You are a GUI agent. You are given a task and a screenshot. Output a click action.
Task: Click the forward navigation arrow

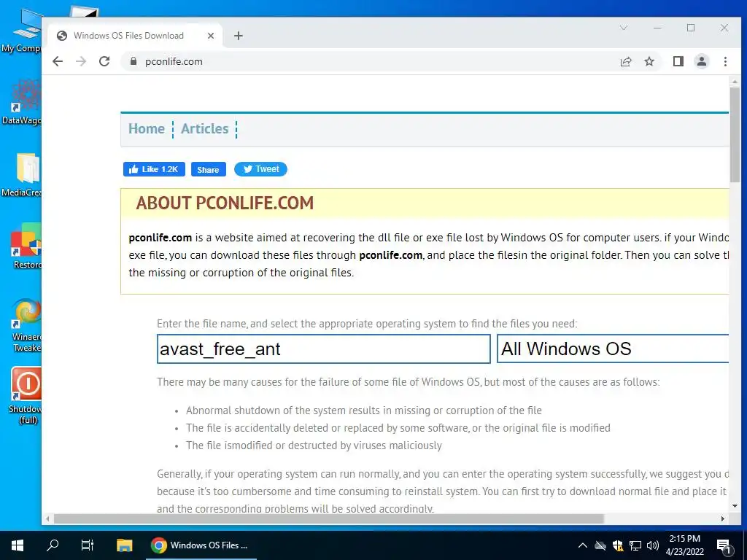(x=81, y=61)
